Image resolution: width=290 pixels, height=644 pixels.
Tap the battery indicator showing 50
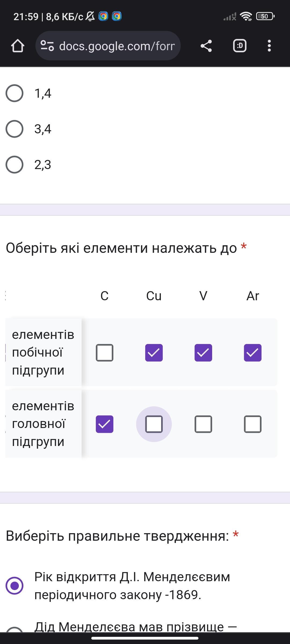point(265,16)
